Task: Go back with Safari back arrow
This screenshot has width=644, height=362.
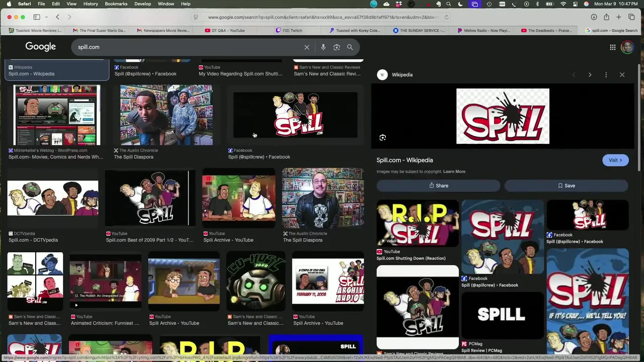Action: [x=57, y=17]
